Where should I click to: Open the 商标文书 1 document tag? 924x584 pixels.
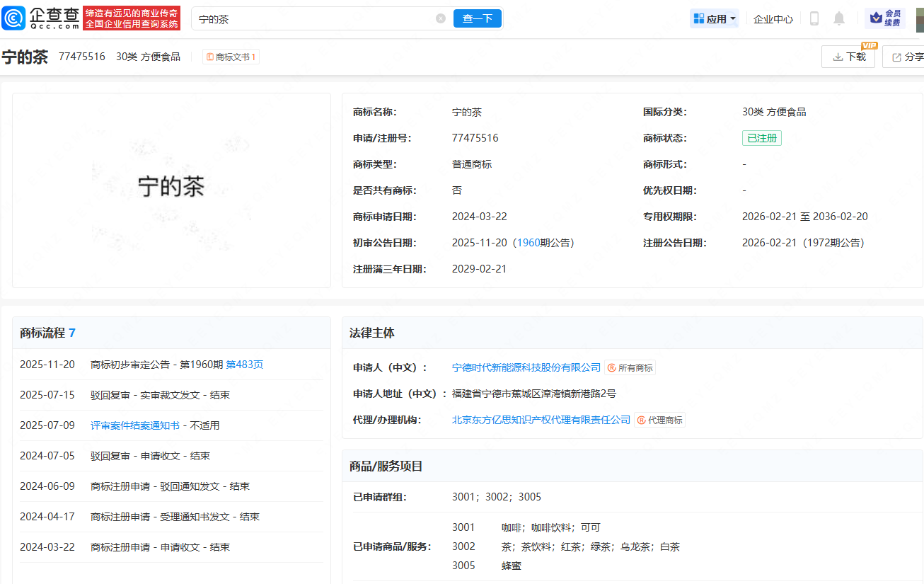click(x=231, y=57)
